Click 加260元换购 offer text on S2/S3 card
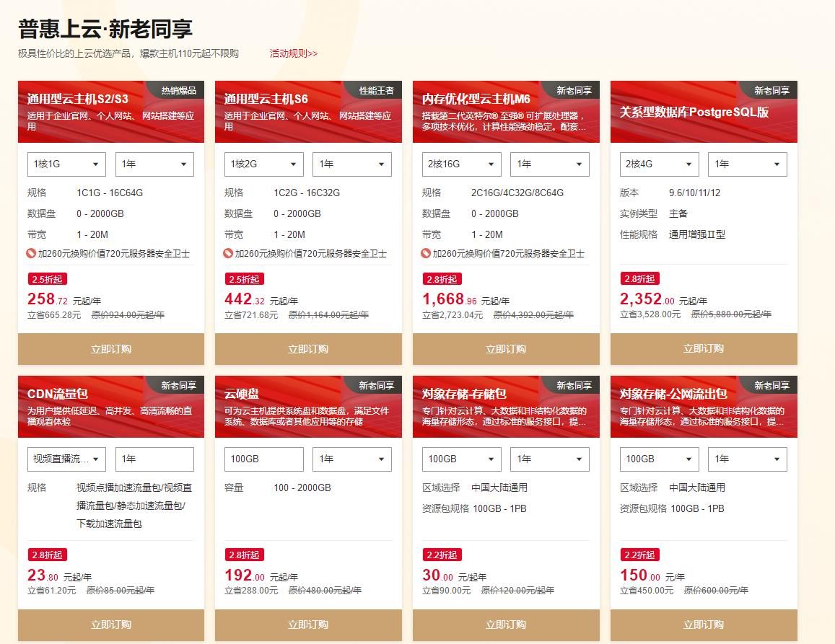 click(114, 254)
